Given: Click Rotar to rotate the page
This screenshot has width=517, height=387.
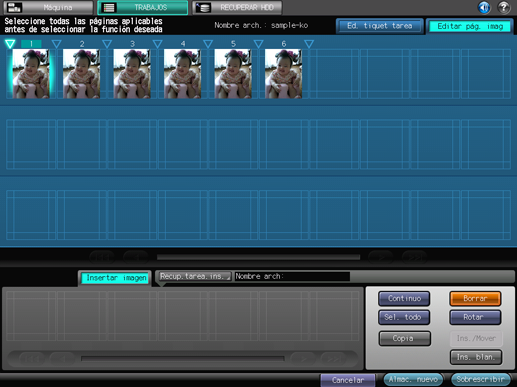Looking at the screenshot, I should (x=475, y=317).
